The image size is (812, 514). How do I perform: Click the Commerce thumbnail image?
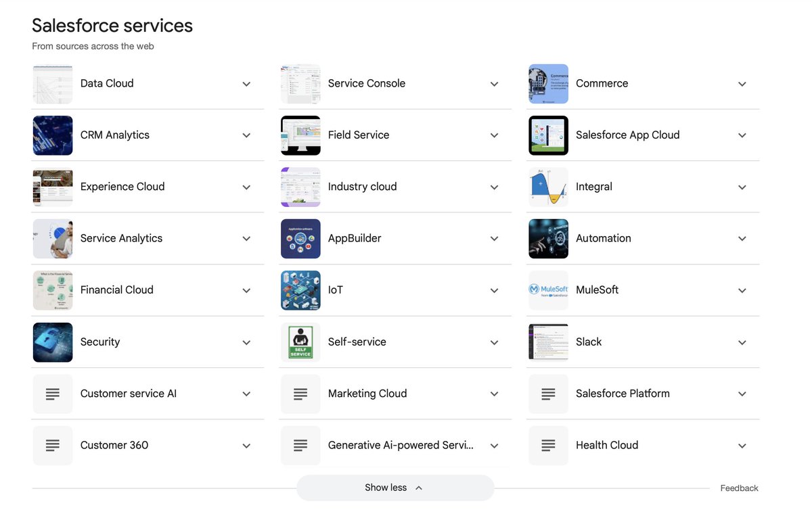[x=548, y=84]
